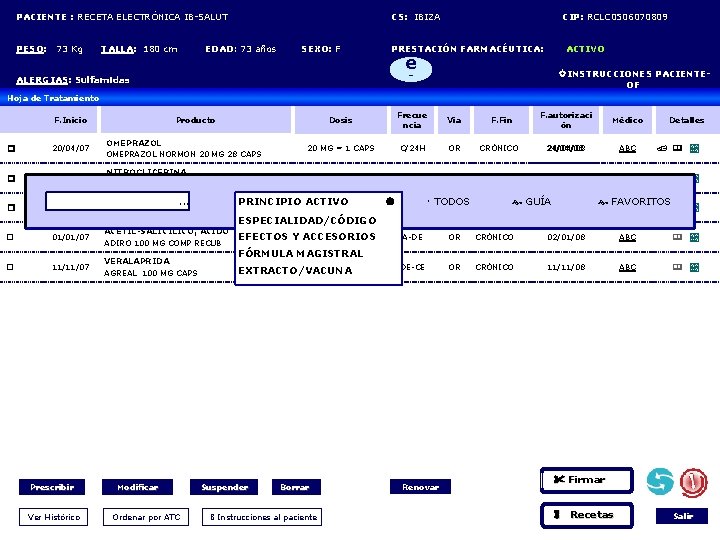This screenshot has width=720, height=540.
Task: Tick the third treatment row checkbox behind the search bar
Action: click(11, 208)
